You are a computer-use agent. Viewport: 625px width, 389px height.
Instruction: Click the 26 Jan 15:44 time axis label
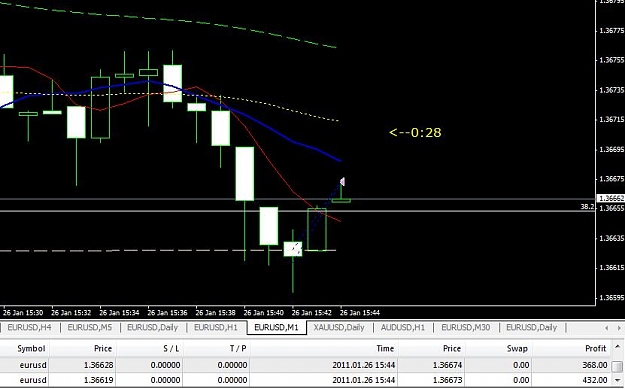click(x=360, y=313)
